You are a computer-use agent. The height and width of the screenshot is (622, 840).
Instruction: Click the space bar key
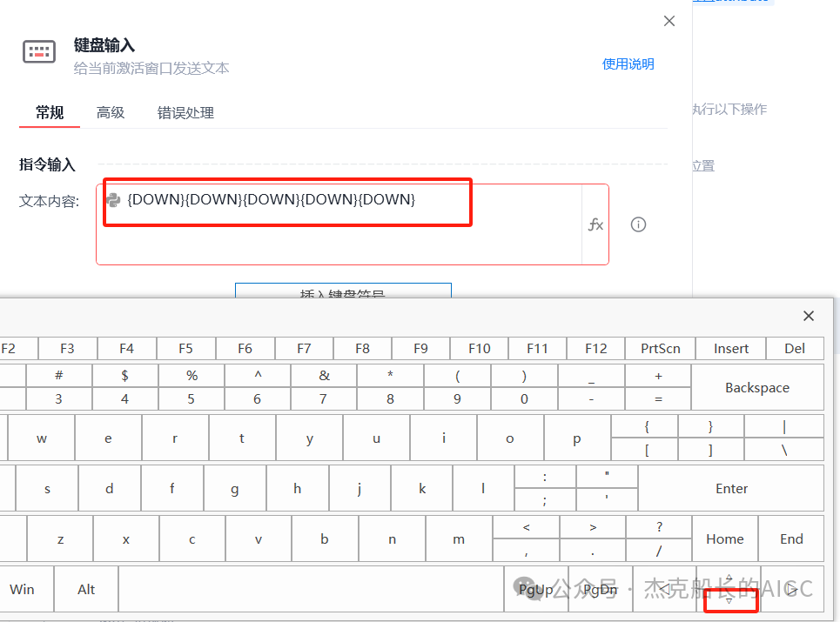pos(312,589)
